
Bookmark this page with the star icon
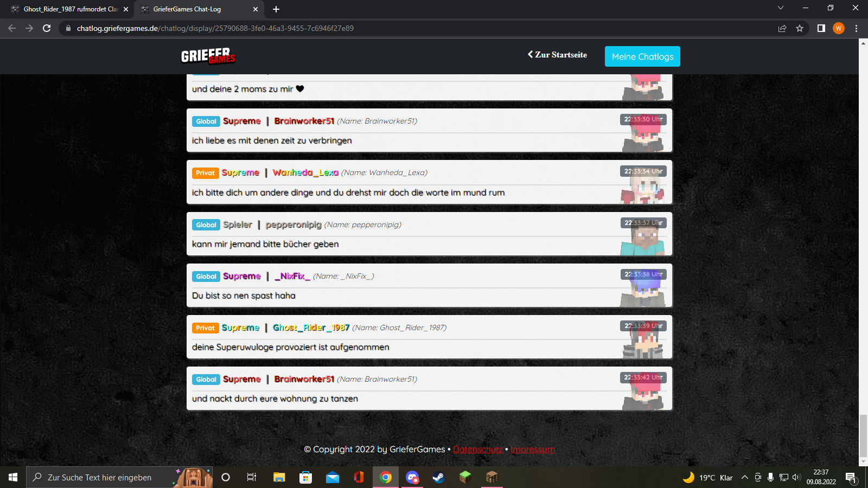[x=800, y=28]
